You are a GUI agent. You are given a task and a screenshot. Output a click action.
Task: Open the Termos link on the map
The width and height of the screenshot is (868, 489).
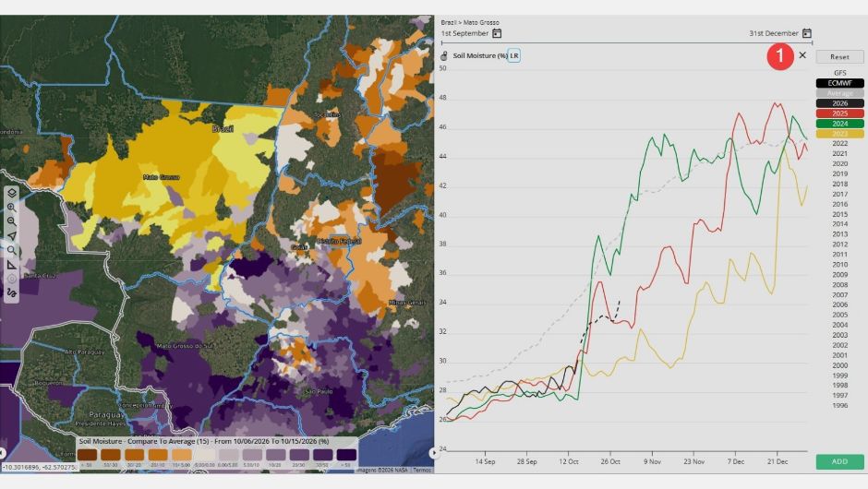pos(422,471)
